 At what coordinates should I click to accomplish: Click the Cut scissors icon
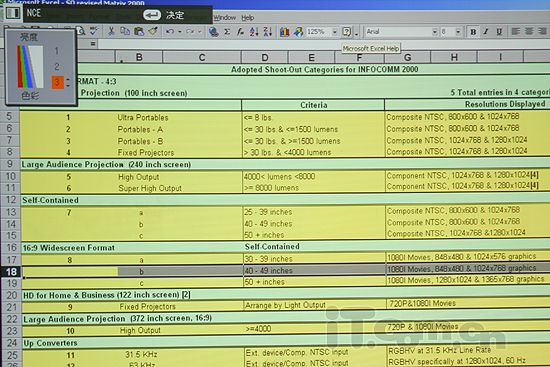point(111,32)
